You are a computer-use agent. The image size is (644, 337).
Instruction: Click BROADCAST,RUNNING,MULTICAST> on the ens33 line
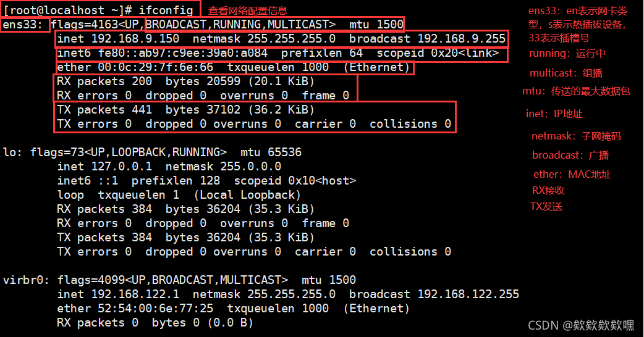(x=240, y=25)
